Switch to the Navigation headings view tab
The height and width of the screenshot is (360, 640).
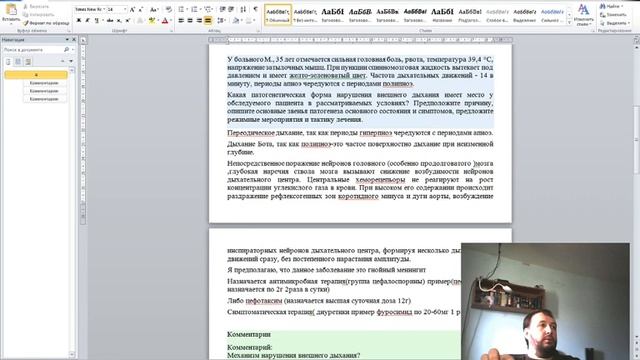coord(8,62)
